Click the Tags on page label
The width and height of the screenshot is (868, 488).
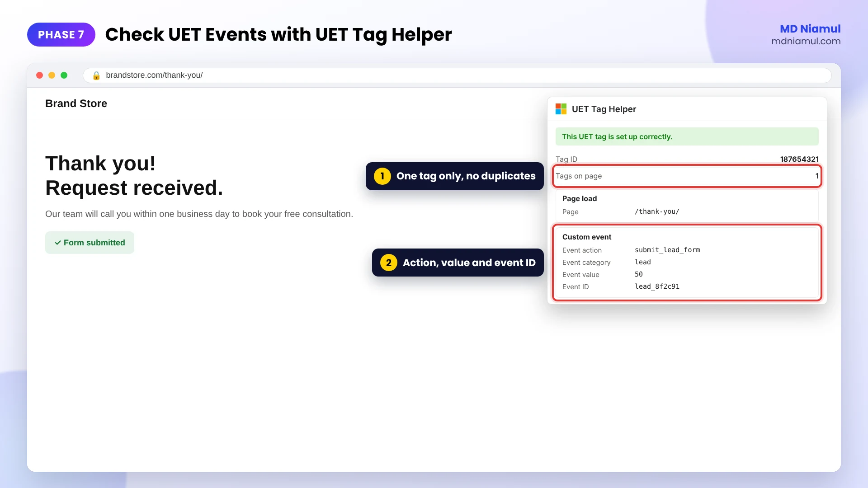tap(579, 176)
